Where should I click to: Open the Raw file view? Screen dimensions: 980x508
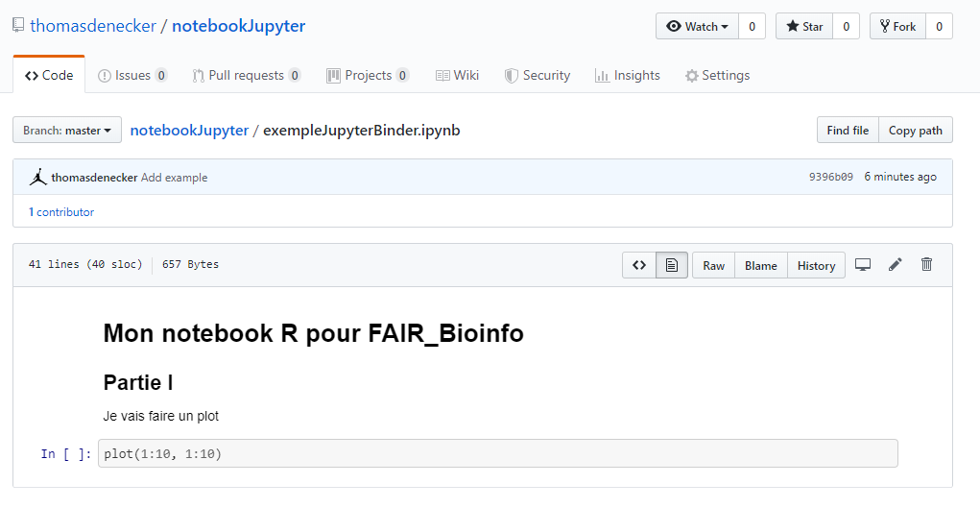(714, 265)
